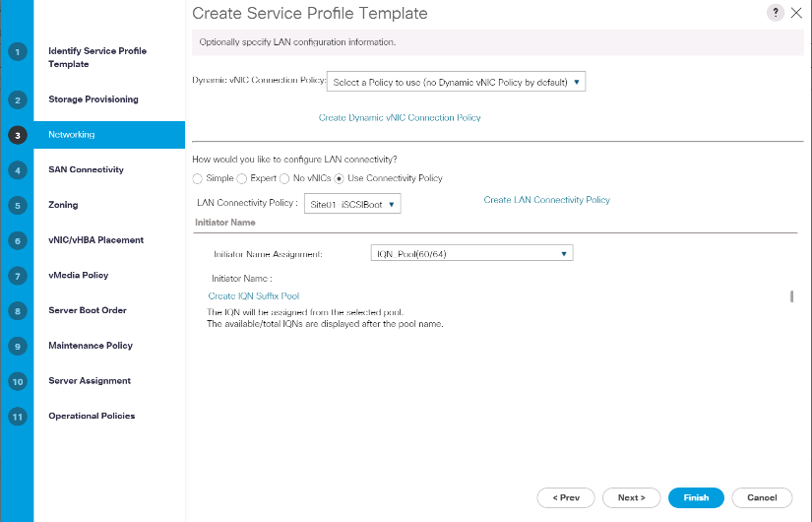Click Create LAN Connectivity Policy link
Image resolution: width=812 pixels, height=522 pixels.
coord(546,200)
